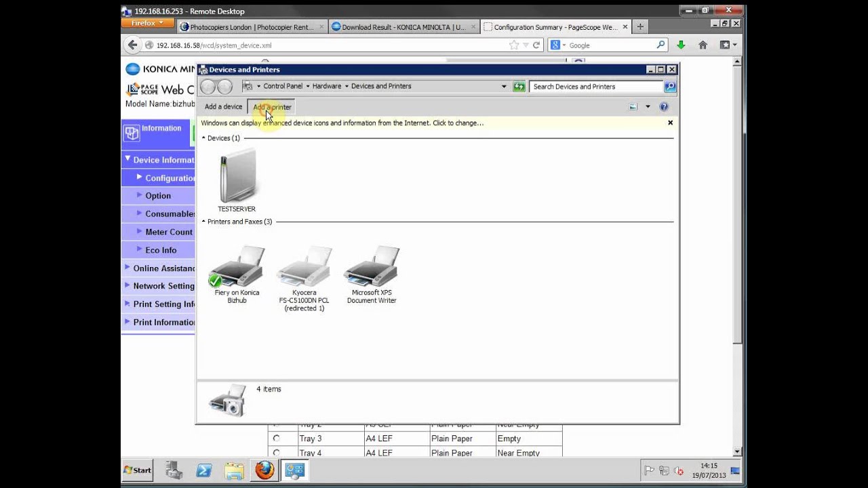Viewport: 868px width, 488px height.
Task: Open the address bar history dropdown
Action: coord(504,87)
